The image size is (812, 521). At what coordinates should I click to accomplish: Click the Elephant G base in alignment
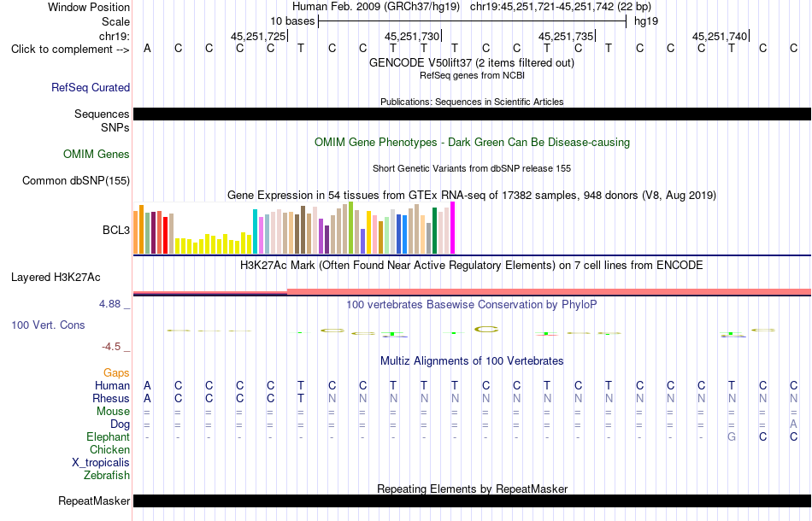pyautogui.click(x=731, y=436)
